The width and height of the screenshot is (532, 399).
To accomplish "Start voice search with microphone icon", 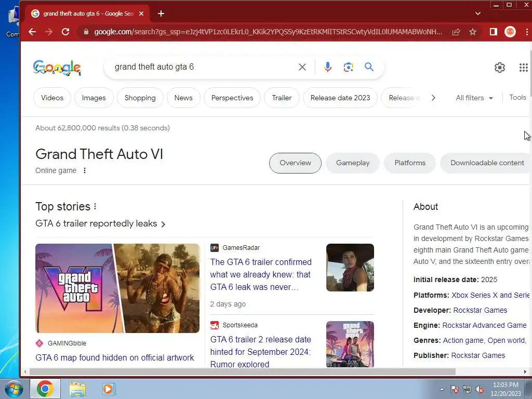I will click(327, 67).
